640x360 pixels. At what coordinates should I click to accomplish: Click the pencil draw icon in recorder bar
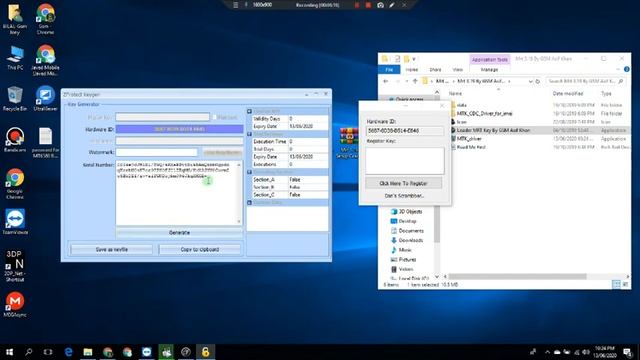(392, 5)
